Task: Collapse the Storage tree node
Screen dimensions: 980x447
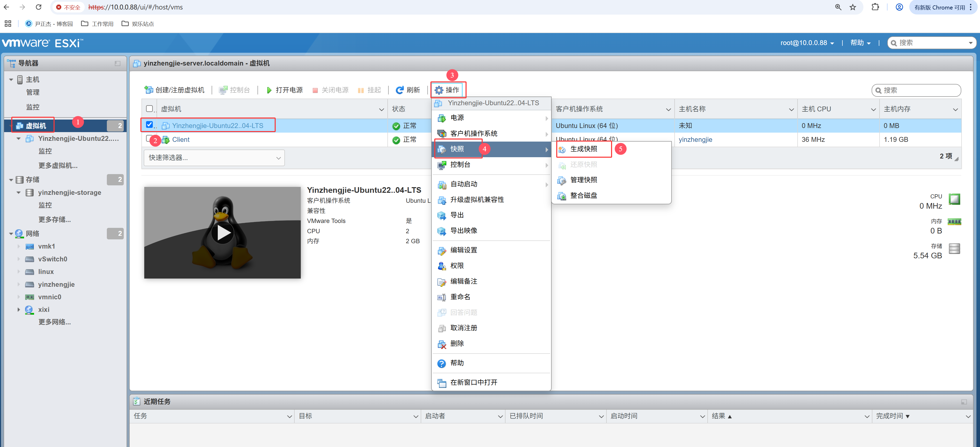Action: 11,180
